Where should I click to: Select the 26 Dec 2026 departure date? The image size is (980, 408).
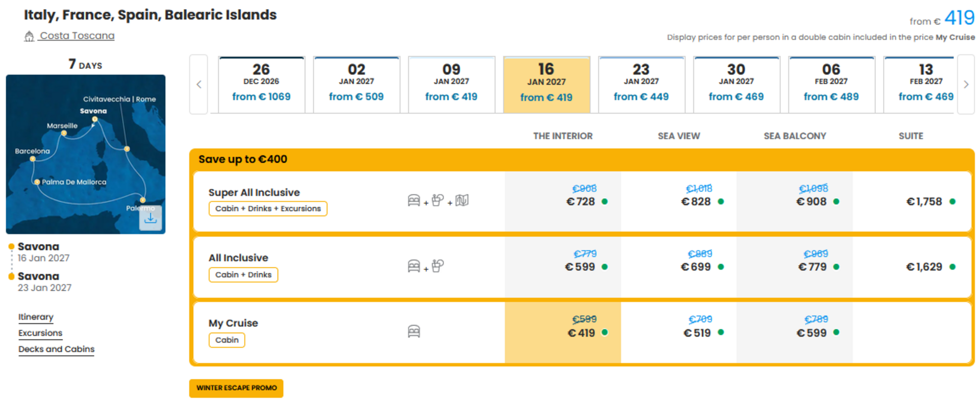261,85
